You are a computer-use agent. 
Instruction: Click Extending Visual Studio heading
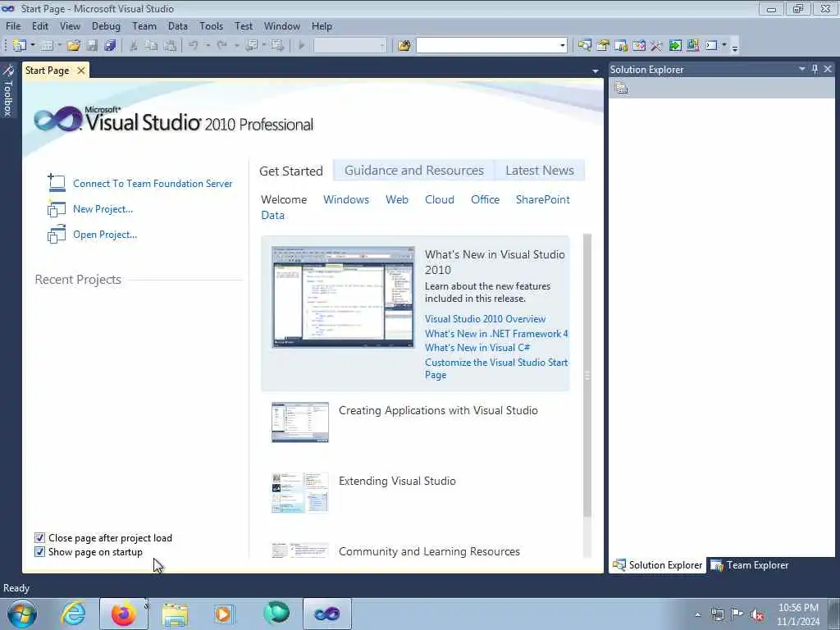point(397,481)
